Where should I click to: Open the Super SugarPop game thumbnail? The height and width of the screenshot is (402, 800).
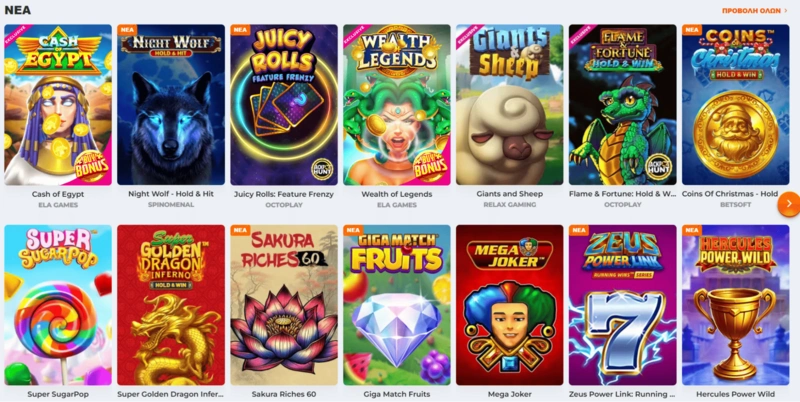click(x=58, y=305)
